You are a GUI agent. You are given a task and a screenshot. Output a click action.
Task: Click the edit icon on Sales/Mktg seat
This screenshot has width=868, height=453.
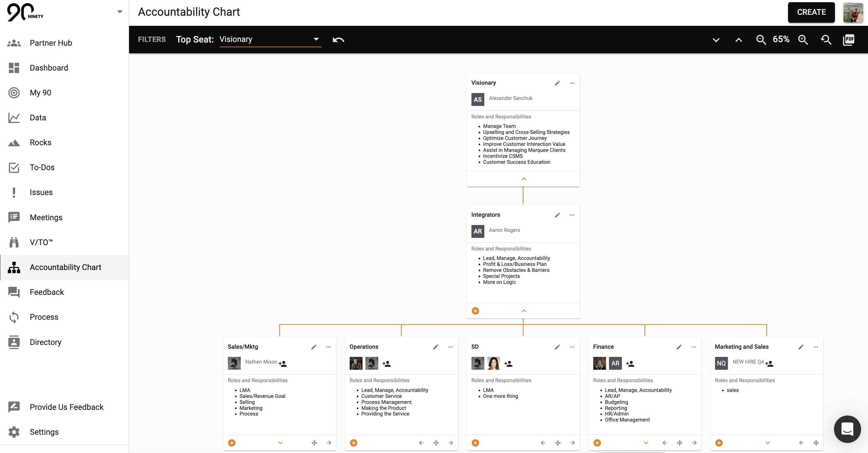tap(313, 347)
